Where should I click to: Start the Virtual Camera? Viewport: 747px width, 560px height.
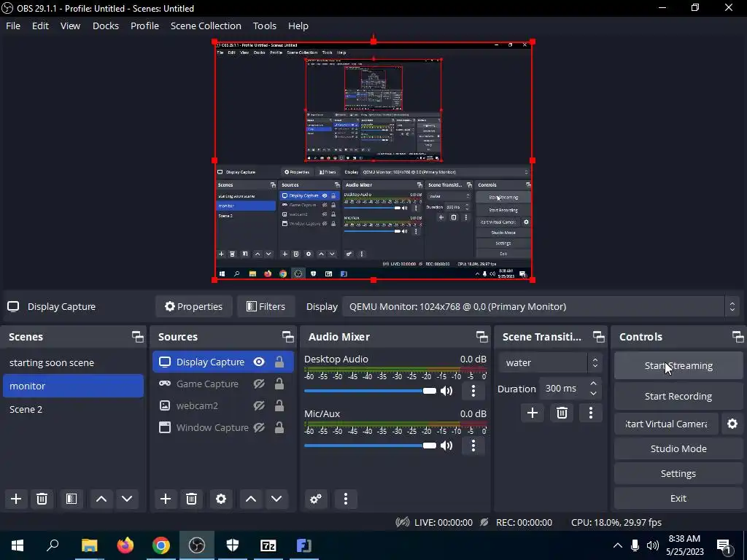click(666, 424)
